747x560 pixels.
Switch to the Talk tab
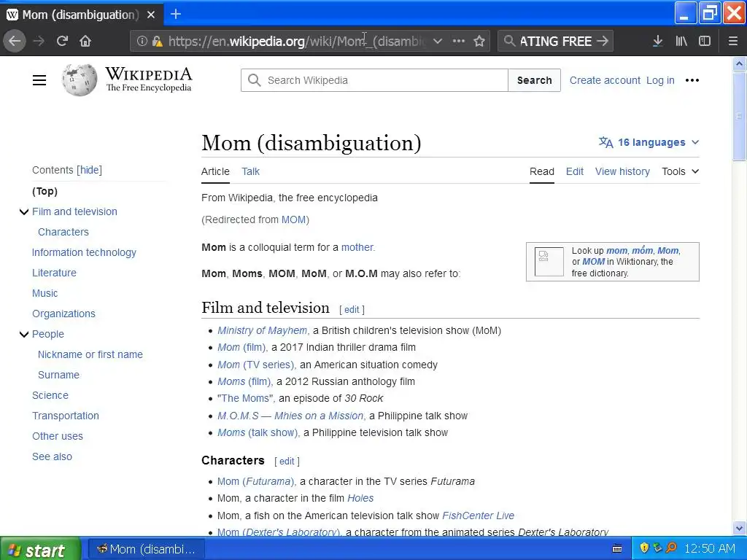[251, 171]
